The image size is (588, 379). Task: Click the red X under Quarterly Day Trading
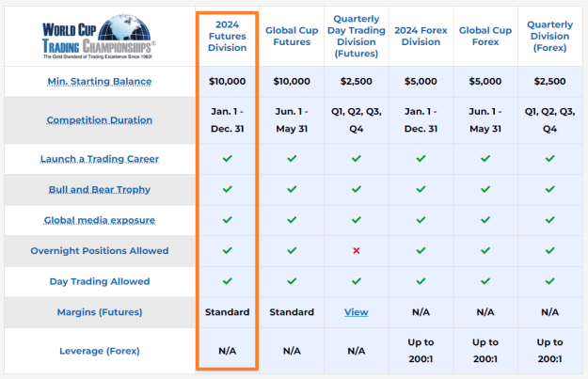pyautogui.click(x=357, y=250)
